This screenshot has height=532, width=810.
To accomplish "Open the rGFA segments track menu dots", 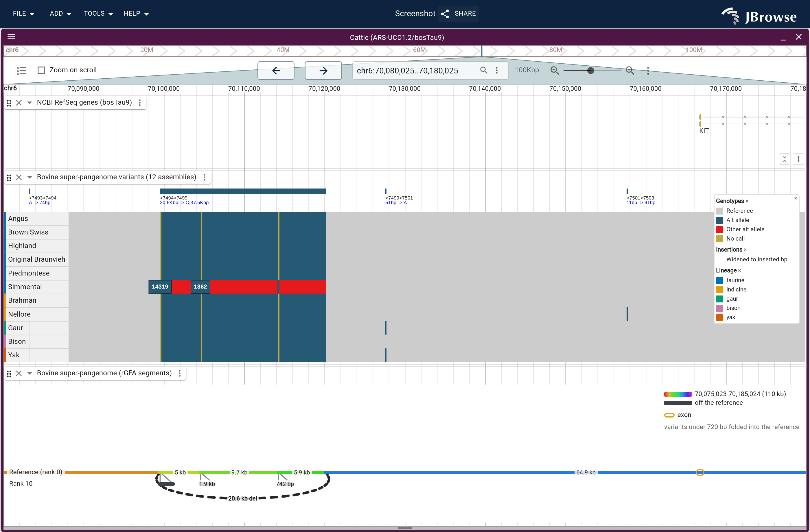I will point(180,373).
